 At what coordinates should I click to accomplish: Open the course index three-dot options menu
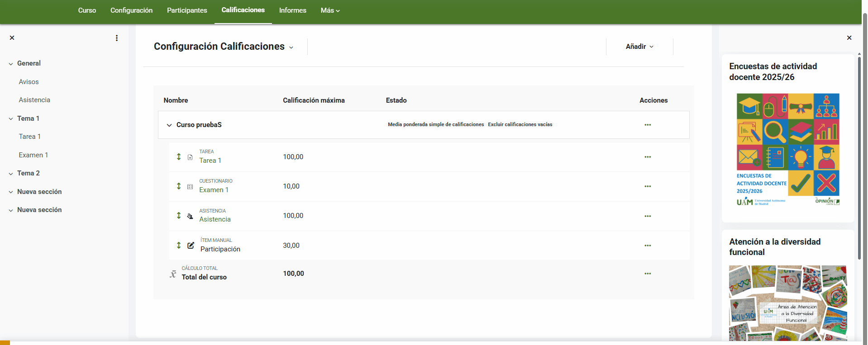pyautogui.click(x=117, y=38)
